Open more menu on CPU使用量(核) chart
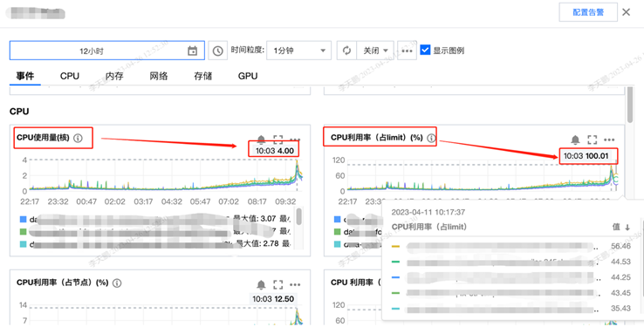Viewport: 644px width, 327px height. (295, 140)
